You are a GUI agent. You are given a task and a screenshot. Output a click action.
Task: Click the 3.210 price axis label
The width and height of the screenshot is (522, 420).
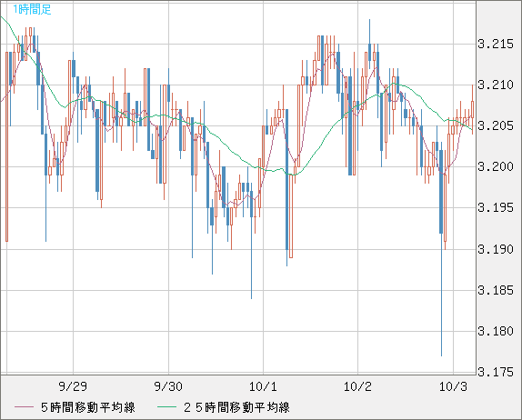click(496, 85)
